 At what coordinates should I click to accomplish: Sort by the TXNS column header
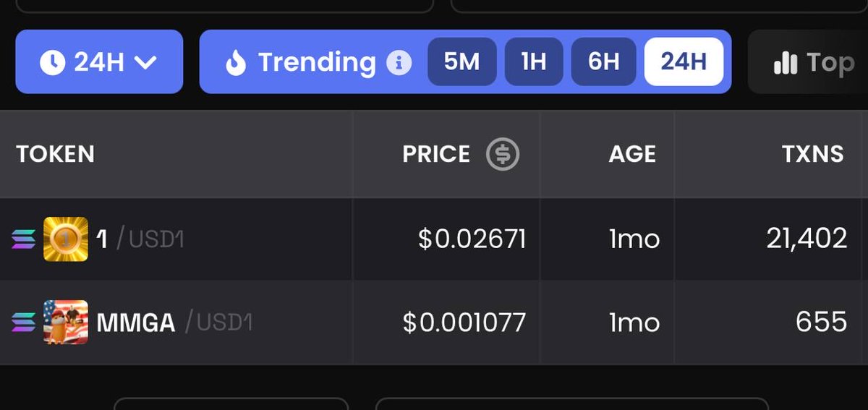point(812,154)
